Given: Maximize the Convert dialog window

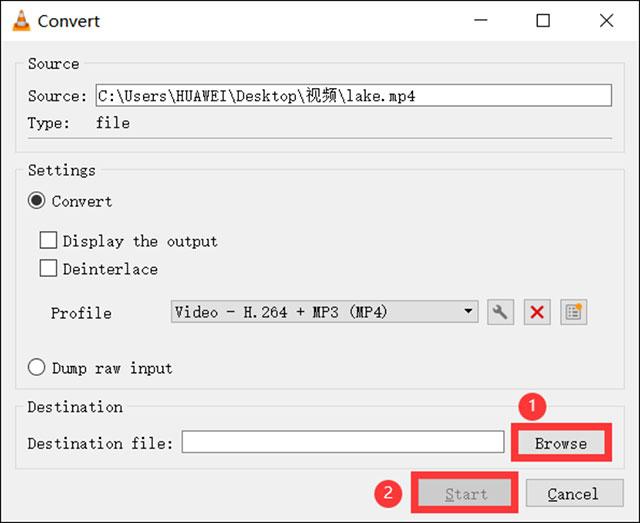Looking at the screenshot, I should coord(543,20).
